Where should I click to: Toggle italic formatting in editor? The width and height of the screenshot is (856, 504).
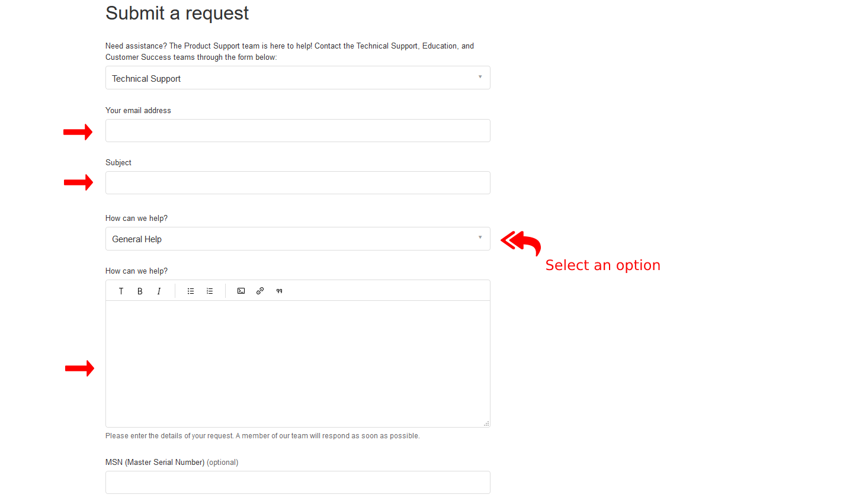pyautogui.click(x=159, y=291)
